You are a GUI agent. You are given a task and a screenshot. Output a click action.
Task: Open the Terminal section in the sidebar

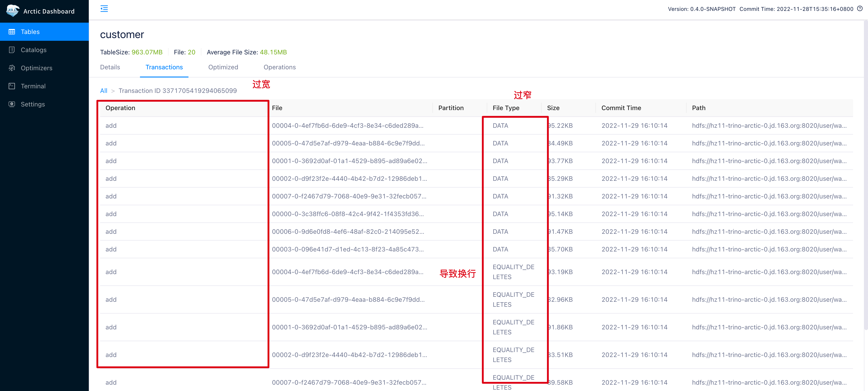[33, 86]
